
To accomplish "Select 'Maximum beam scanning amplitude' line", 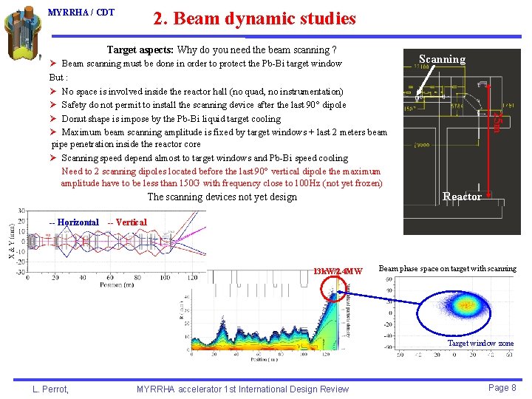I will pos(225,132).
